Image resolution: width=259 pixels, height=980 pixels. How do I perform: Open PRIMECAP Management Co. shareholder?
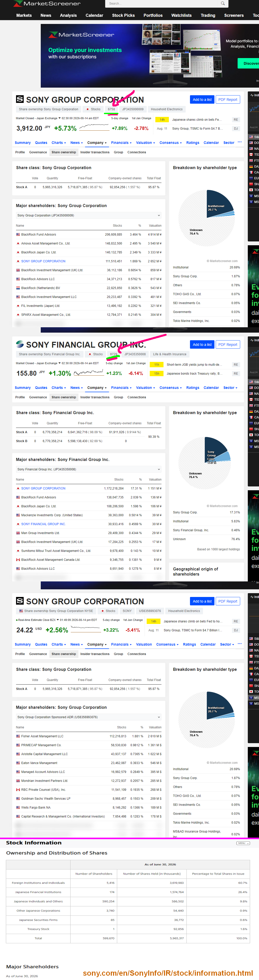41,745
